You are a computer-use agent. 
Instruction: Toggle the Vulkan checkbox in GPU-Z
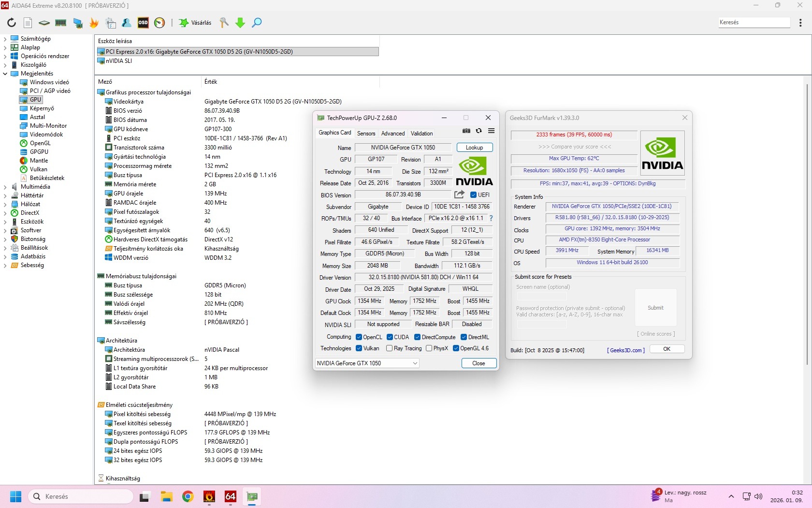[359, 348]
